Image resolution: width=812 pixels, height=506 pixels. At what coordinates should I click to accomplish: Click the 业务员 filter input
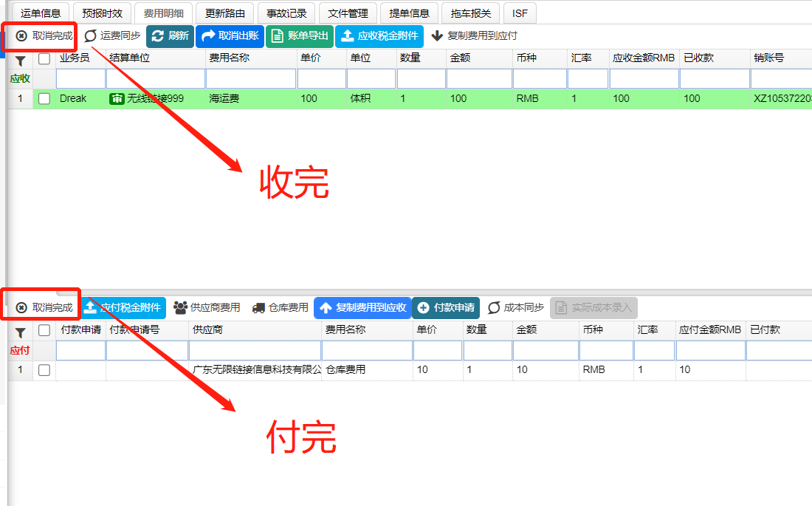coord(80,79)
